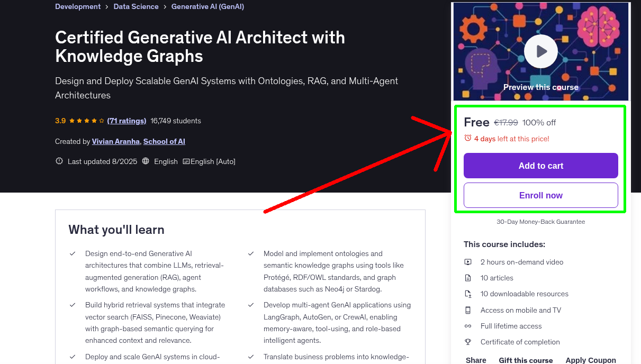The image size is (641, 364).
Task: Enroll now in the free course
Action: click(x=540, y=195)
